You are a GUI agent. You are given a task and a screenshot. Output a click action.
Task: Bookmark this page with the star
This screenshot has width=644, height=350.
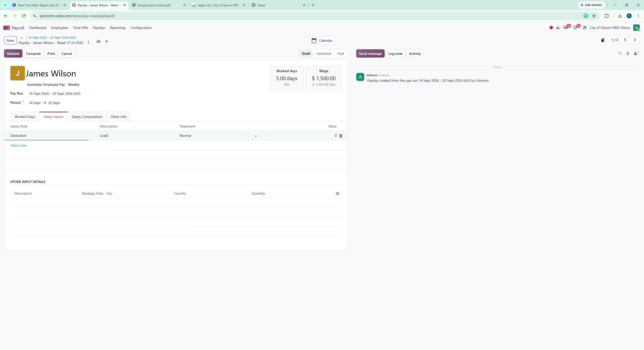[594, 16]
